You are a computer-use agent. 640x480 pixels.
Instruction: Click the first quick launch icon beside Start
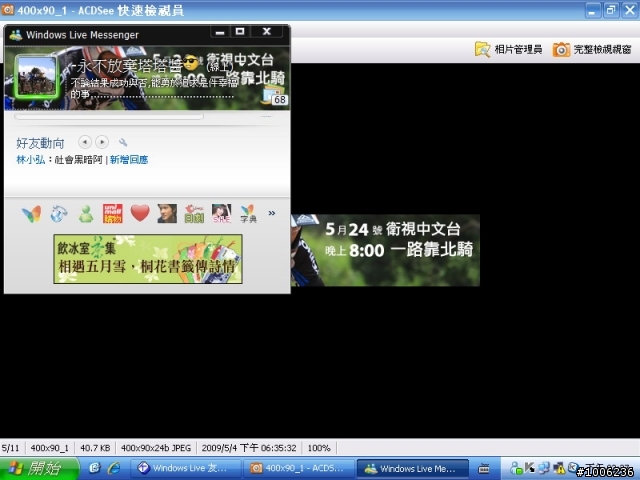[95, 468]
